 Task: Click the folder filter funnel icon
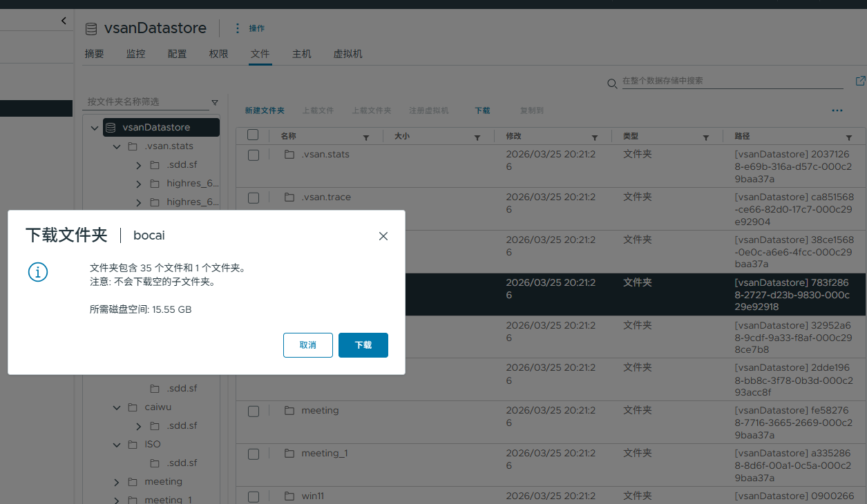tap(215, 102)
